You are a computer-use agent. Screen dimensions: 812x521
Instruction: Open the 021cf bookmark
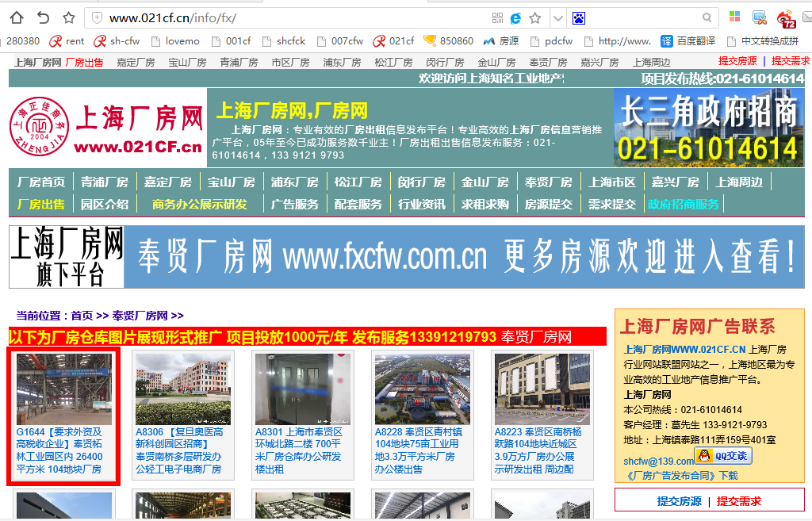(393, 41)
